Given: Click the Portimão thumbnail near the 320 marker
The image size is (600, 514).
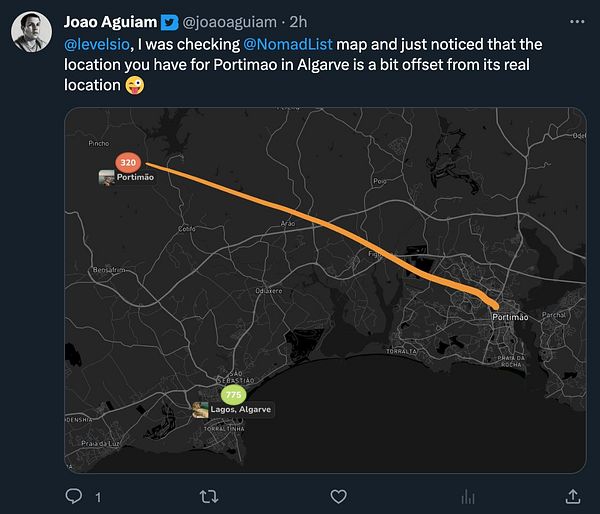Looking at the screenshot, I should [x=107, y=177].
